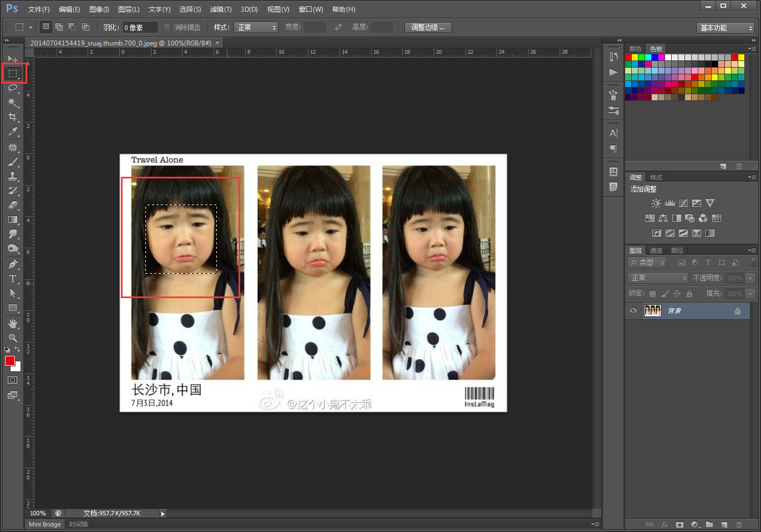761x532 pixels.
Task: Select the Horizontal Type tool
Action: coord(13,279)
